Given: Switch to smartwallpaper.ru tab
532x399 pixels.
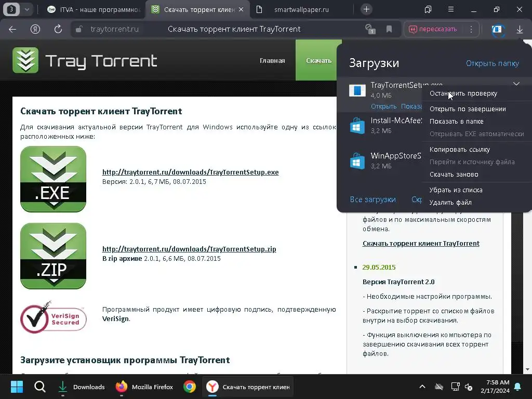Looking at the screenshot, I should tap(301, 9).
